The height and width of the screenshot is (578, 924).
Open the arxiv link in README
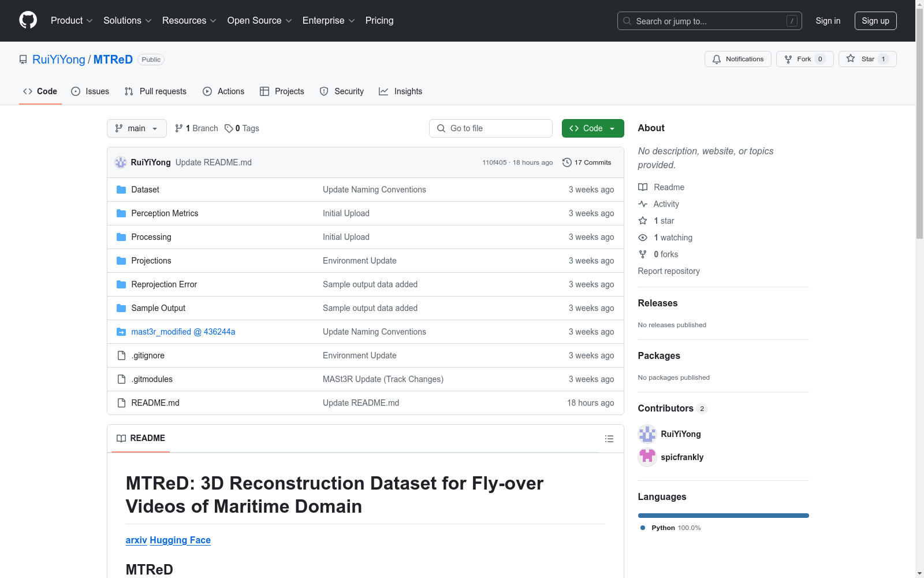136,540
